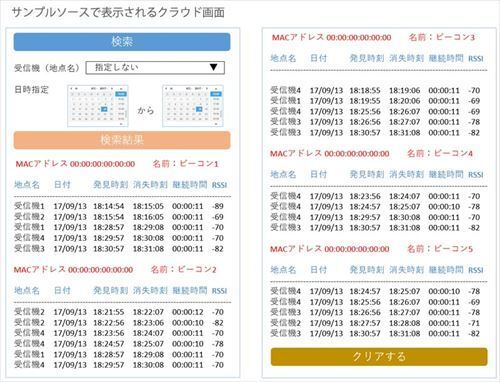Select the 名前：ビーコン3 heading
This screenshot has height=382, width=500.
(x=442, y=37)
